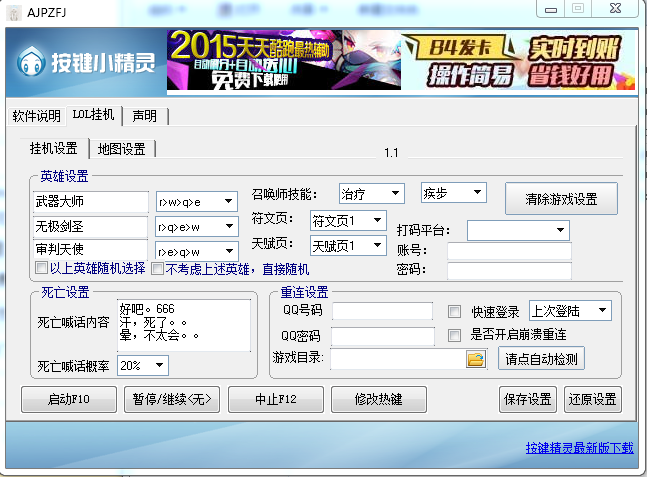
Task: Enable 以上英雄随机选择 checkbox
Action: (x=41, y=269)
